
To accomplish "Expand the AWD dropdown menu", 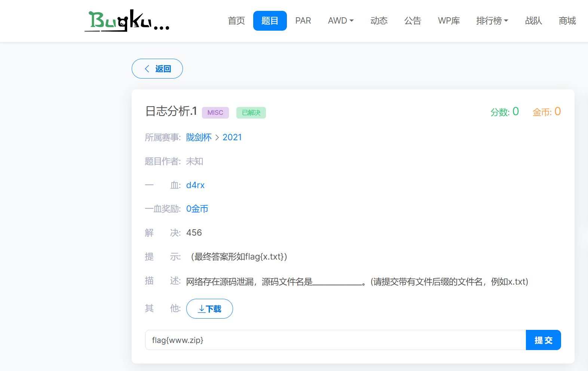I will 341,21.
